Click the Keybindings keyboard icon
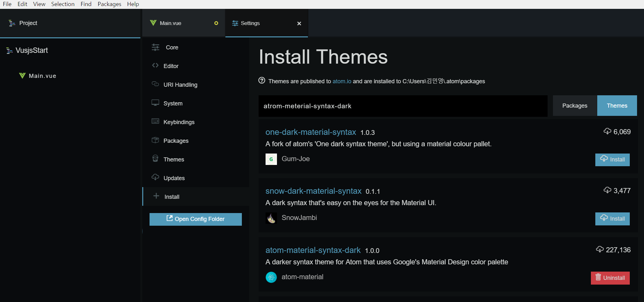 (x=155, y=121)
